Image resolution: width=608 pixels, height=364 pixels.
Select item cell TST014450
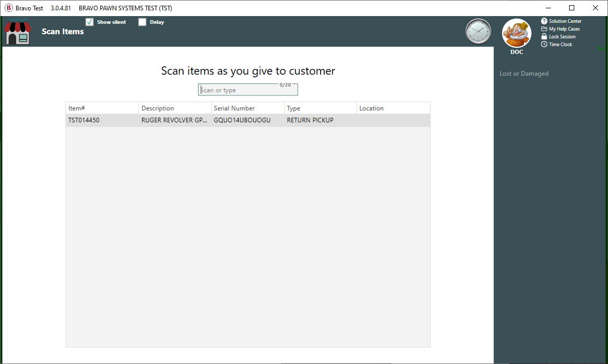point(84,120)
